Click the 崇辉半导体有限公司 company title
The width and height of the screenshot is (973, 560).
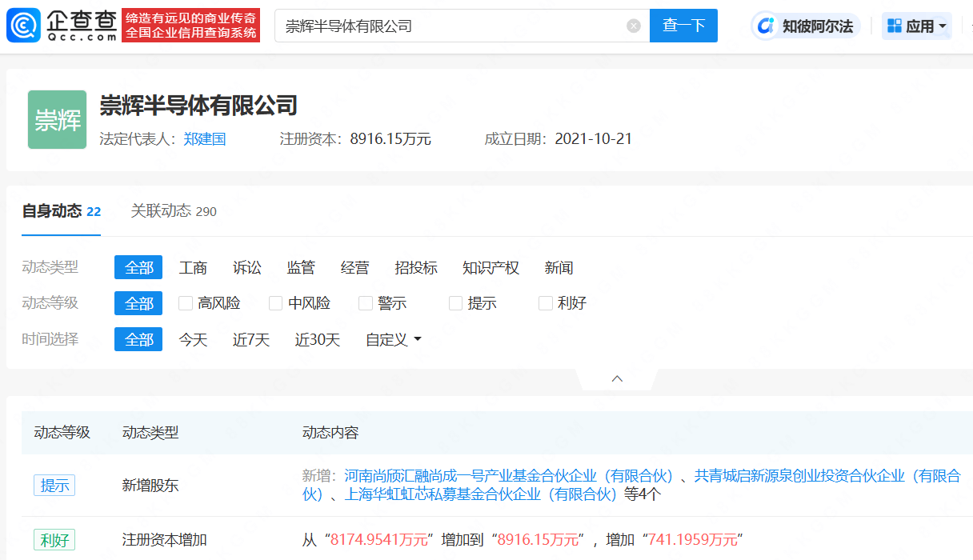(x=198, y=105)
